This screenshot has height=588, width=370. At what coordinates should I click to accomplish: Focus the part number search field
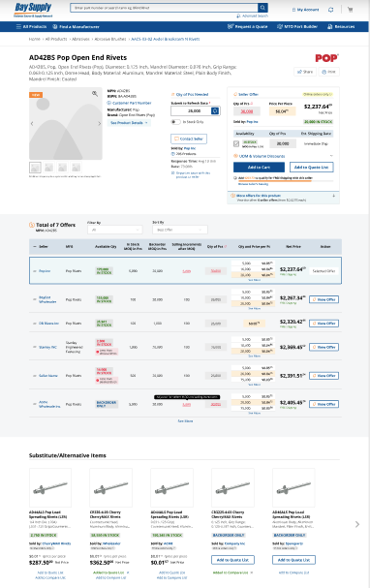[164, 8]
